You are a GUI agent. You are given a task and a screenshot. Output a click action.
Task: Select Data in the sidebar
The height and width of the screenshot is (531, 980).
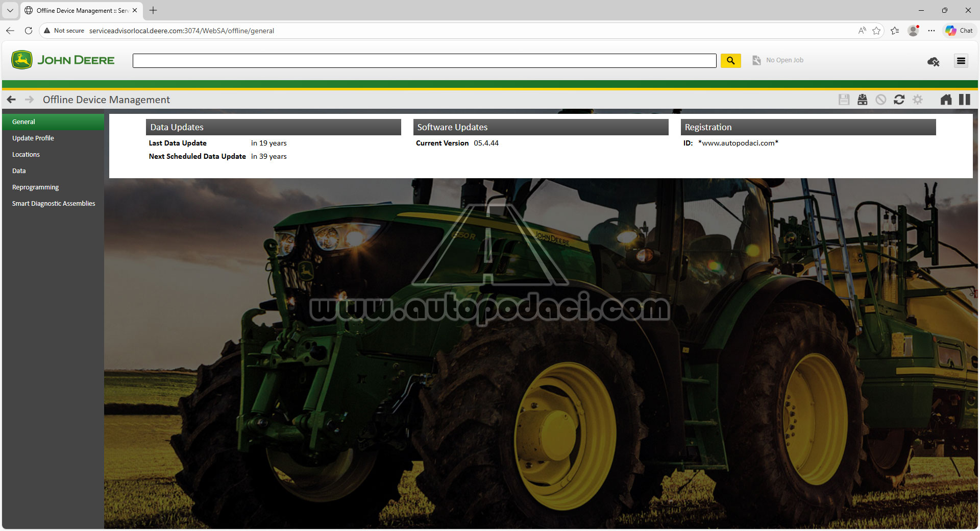[19, 171]
